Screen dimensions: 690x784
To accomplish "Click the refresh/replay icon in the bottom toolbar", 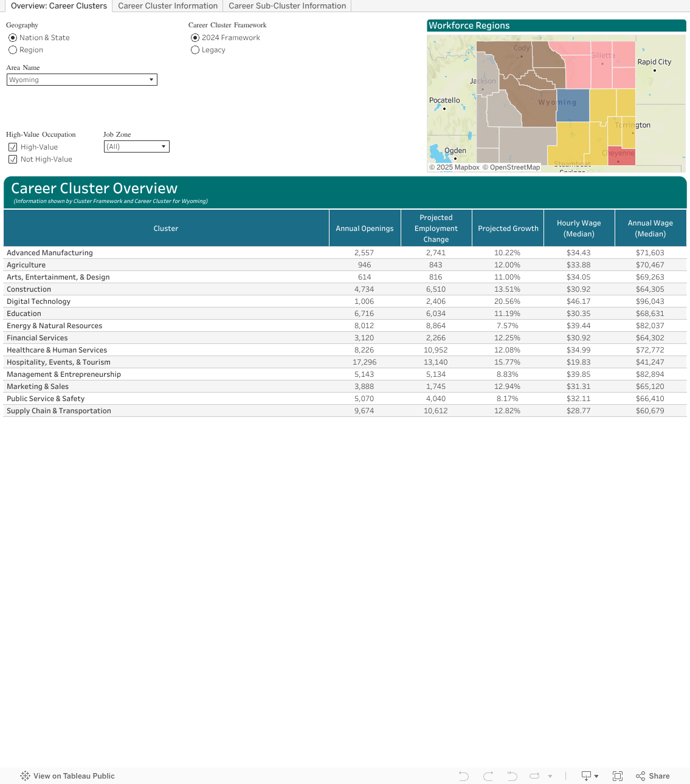I will [x=535, y=776].
